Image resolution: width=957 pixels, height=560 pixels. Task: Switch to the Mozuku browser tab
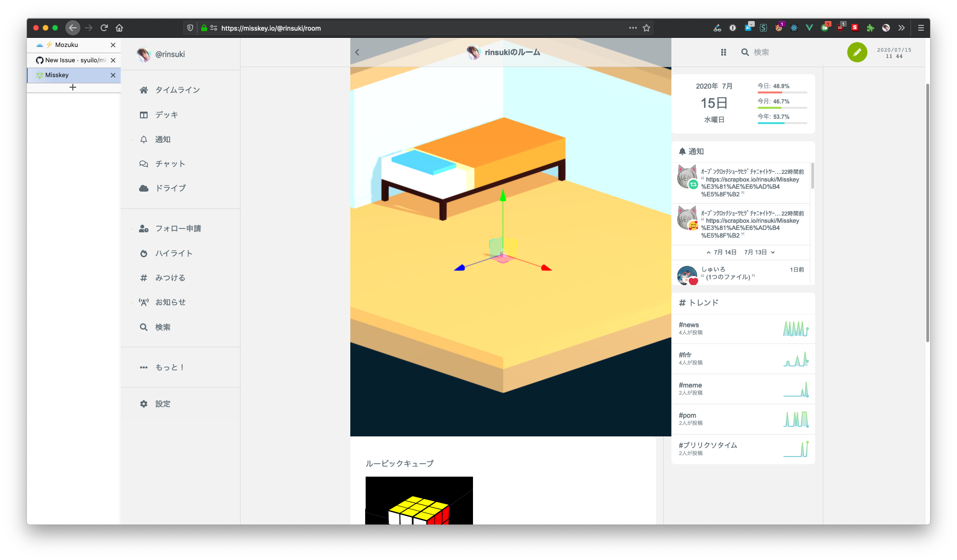pos(67,44)
